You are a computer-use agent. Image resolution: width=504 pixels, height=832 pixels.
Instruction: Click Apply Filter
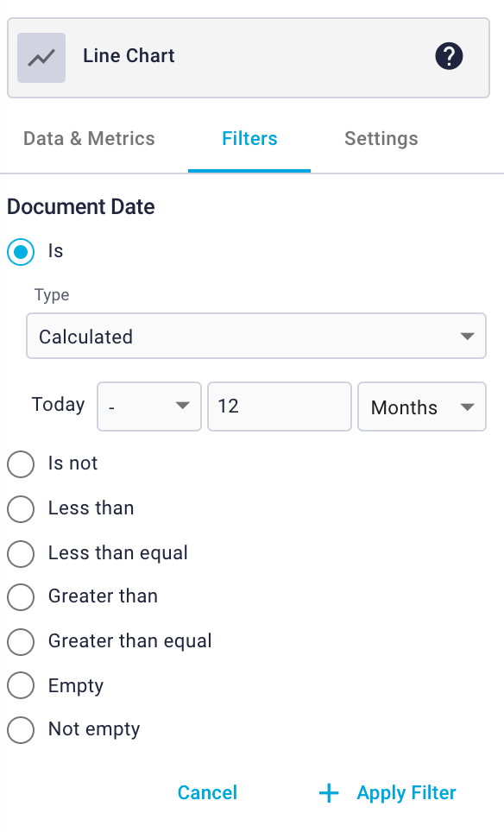(x=406, y=792)
